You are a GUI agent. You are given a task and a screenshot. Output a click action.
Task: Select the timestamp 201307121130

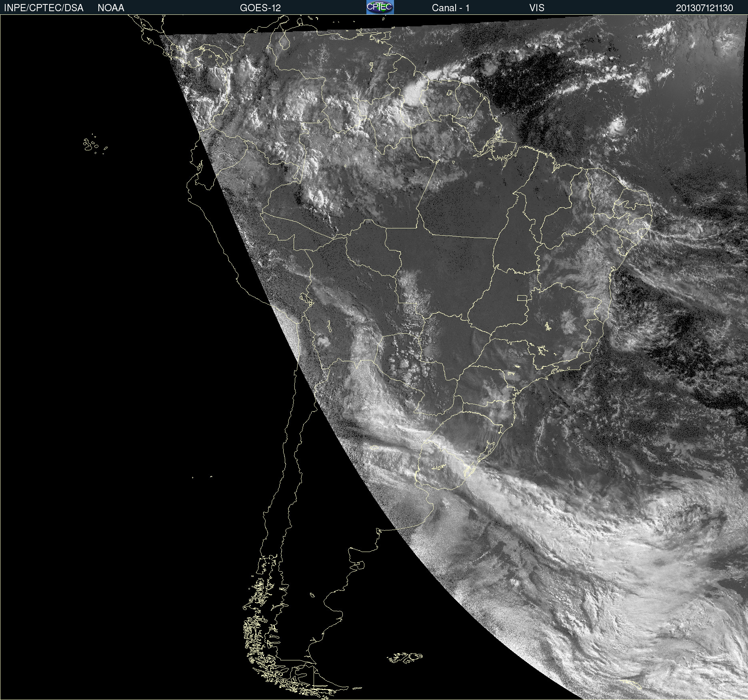704,8
